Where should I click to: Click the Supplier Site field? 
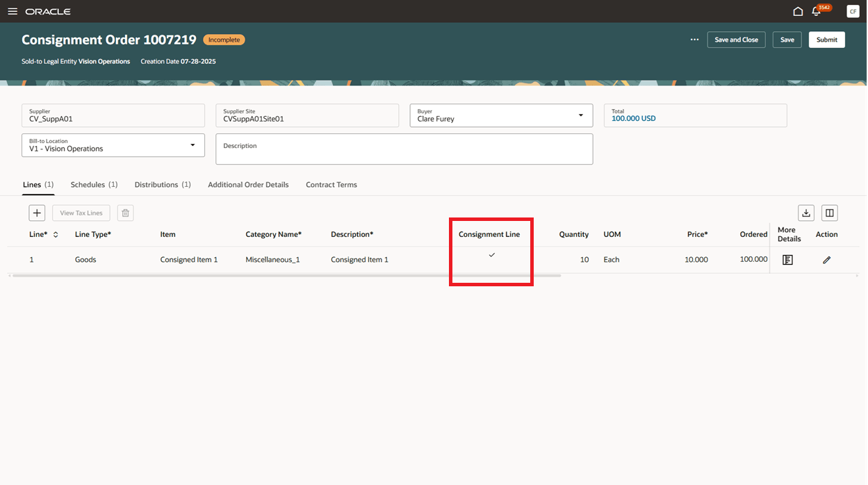(x=307, y=115)
